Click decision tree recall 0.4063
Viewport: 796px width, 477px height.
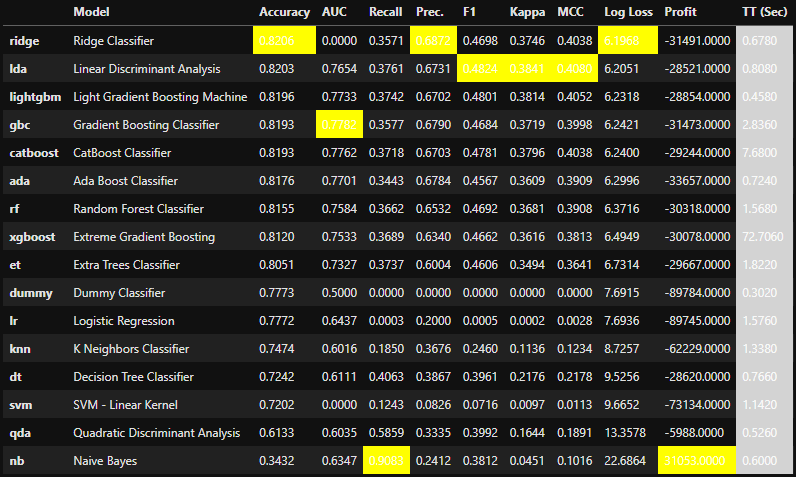pyautogui.click(x=386, y=377)
